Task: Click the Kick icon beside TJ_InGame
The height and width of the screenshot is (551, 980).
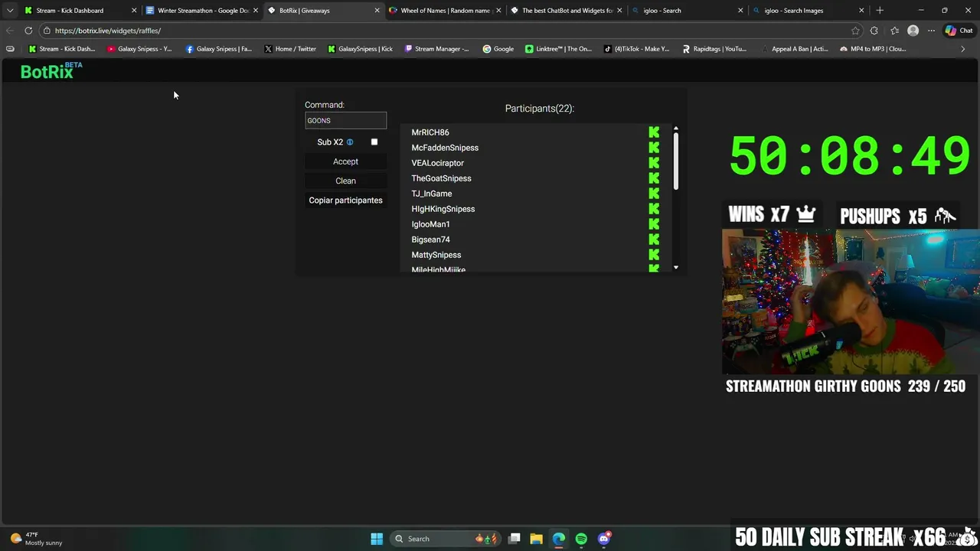Action: click(x=654, y=194)
